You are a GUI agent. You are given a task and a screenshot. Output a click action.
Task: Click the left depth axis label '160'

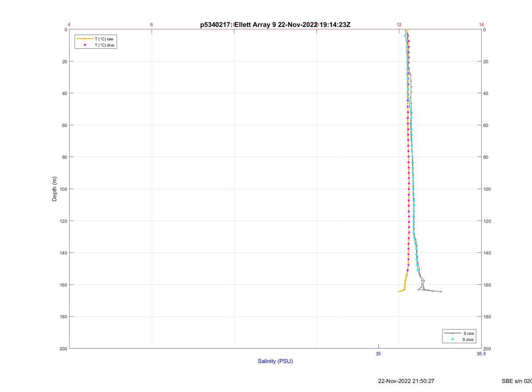(x=63, y=285)
